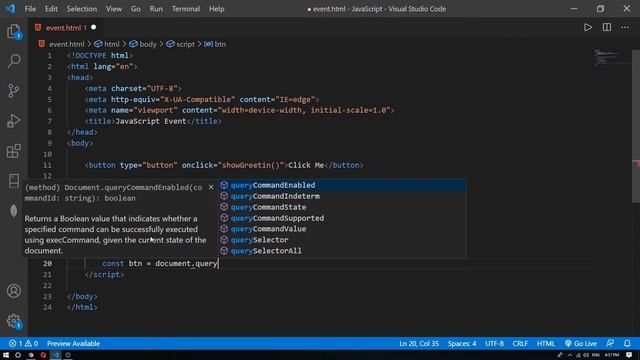
Task: Open the Explorer view in the activity bar
Action: click(13, 31)
